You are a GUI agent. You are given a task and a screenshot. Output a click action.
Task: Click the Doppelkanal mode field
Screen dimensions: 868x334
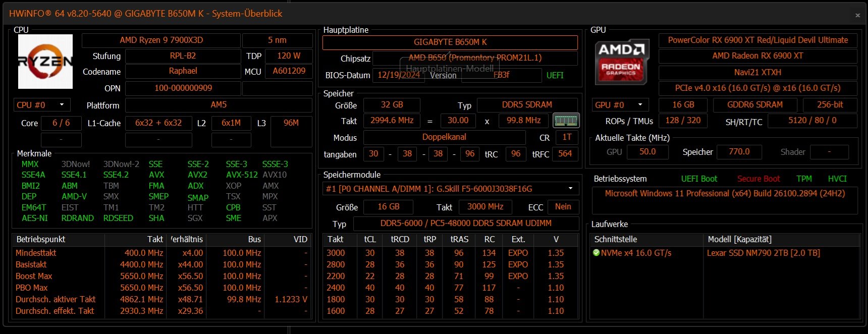(x=444, y=137)
